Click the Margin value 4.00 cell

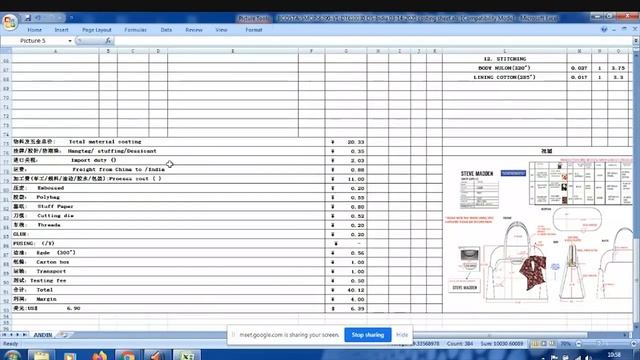[x=346, y=300]
